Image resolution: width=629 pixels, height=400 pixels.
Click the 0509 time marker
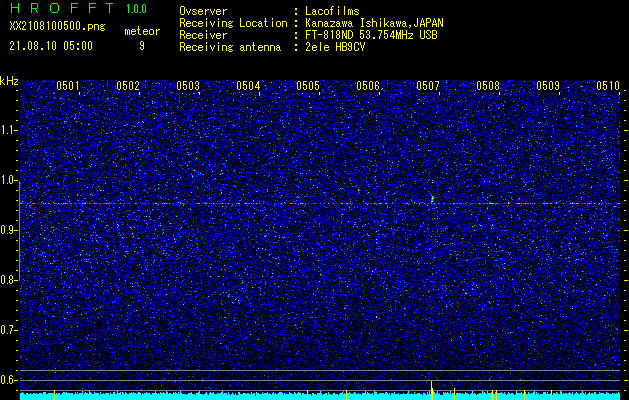tap(548, 85)
